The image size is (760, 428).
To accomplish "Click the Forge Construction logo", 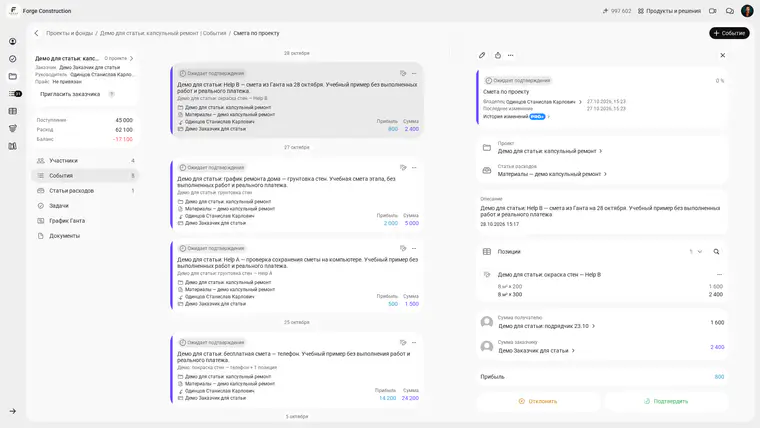I will [x=13, y=11].
